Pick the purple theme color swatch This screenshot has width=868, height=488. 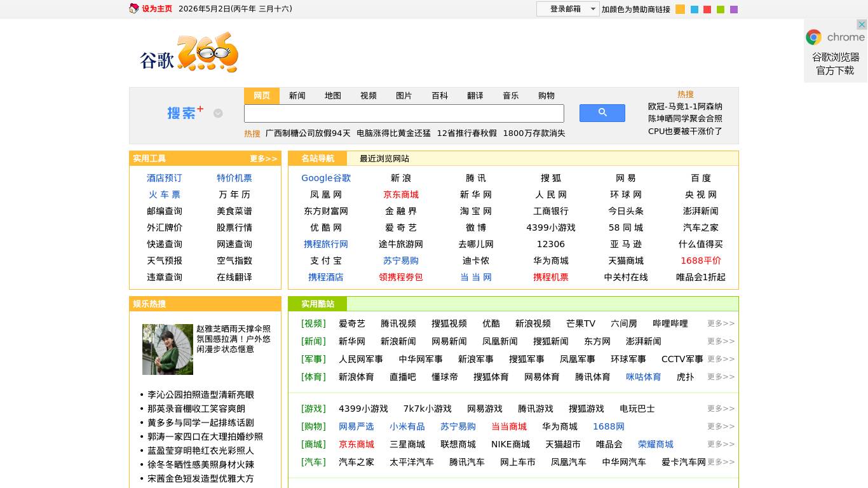[x=734, y=10]
